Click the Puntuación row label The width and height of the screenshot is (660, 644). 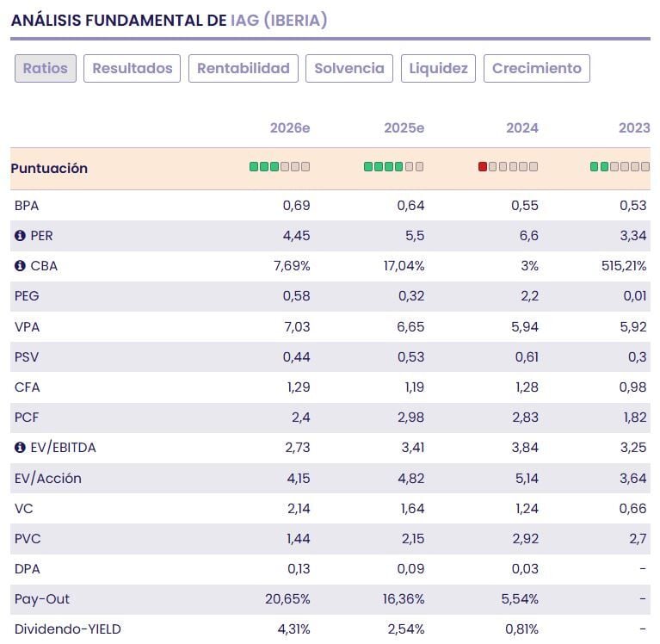pos(49,169)
